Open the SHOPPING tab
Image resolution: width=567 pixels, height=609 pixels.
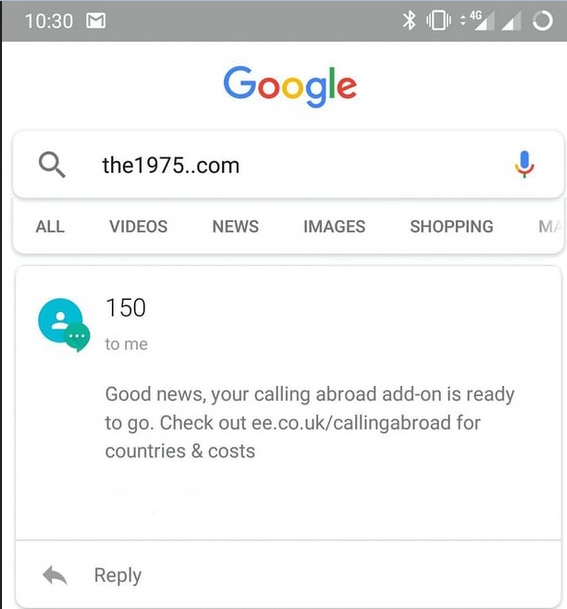click(452, 226)
